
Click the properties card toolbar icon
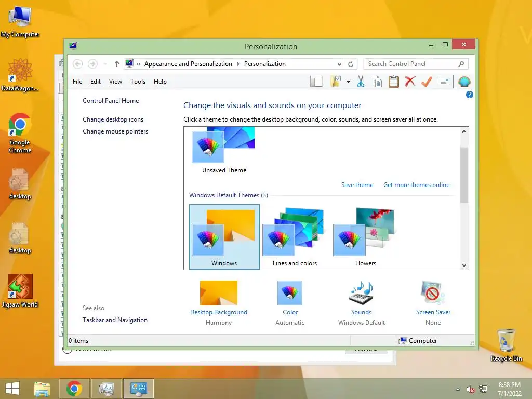pos(444,82)
